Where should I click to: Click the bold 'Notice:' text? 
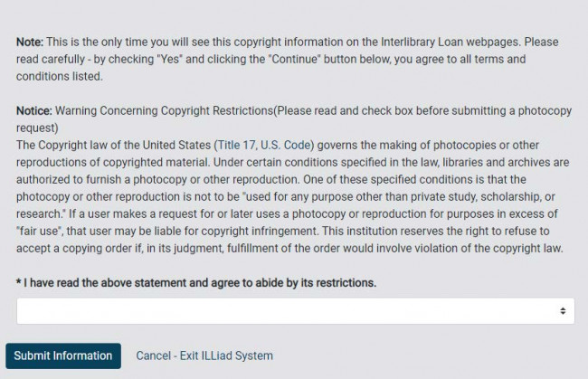[34, 111]
